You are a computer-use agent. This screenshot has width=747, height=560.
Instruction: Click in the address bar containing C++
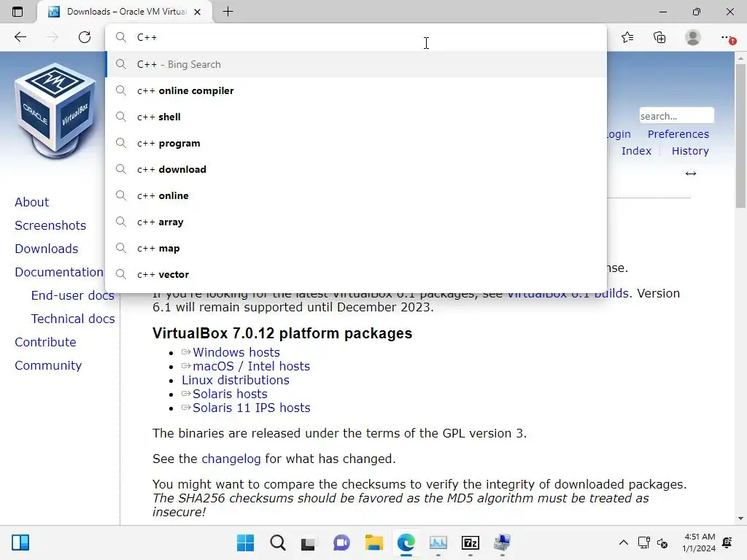point(355,37)
